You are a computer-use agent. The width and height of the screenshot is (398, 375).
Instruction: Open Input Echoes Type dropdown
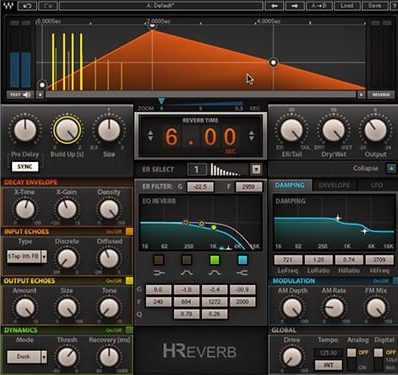(27, 256)
